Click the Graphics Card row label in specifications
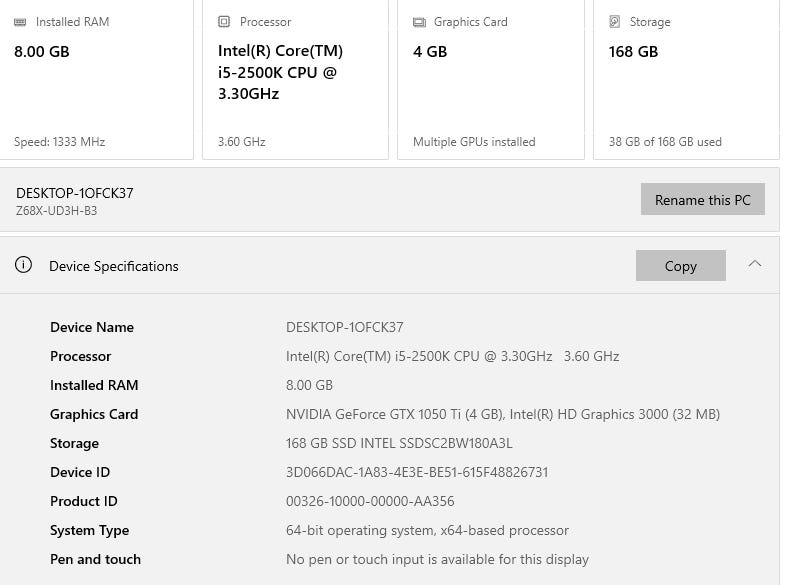This screenshot has width=796, height=585. click(x=94, y=414)
